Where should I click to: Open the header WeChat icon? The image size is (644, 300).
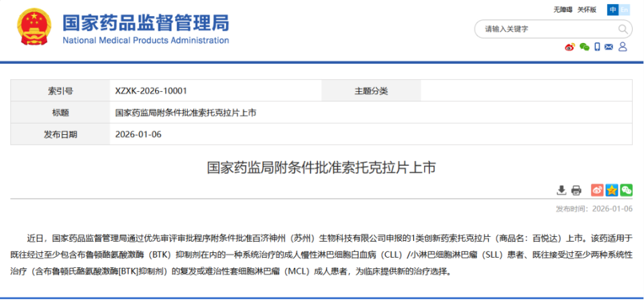584,47
